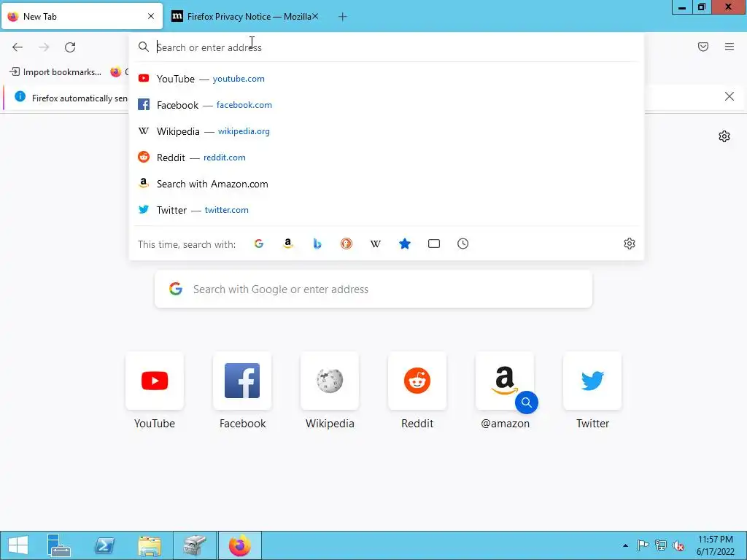This screenshot has height=560, width=747.
Task: Open File Explorer from taskbar
Action: point(150,545)
